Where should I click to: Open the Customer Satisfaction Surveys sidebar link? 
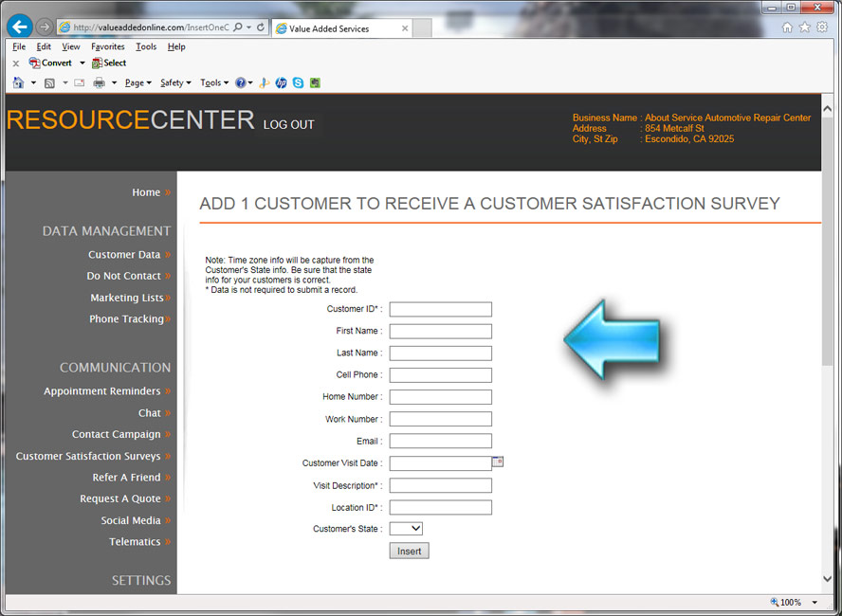coord(88,456)
